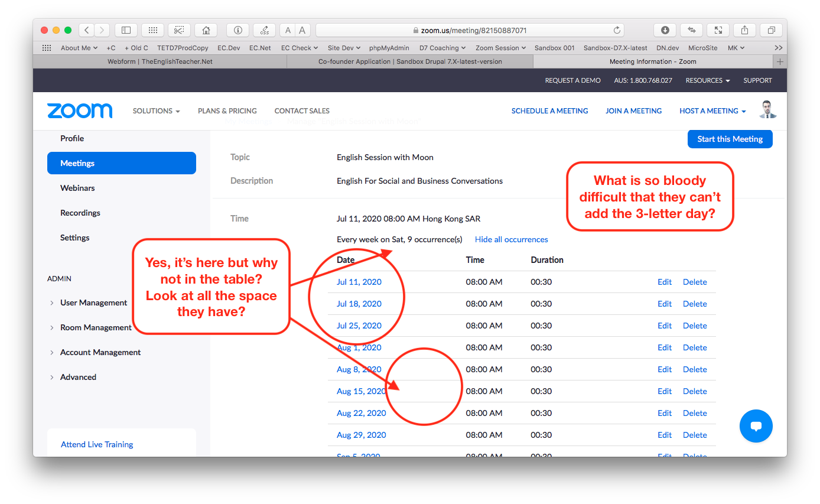Viewport: 820px width, 504px height.
Task: Open the Solutions dropdown menu
Action: [x=156, y=110]
